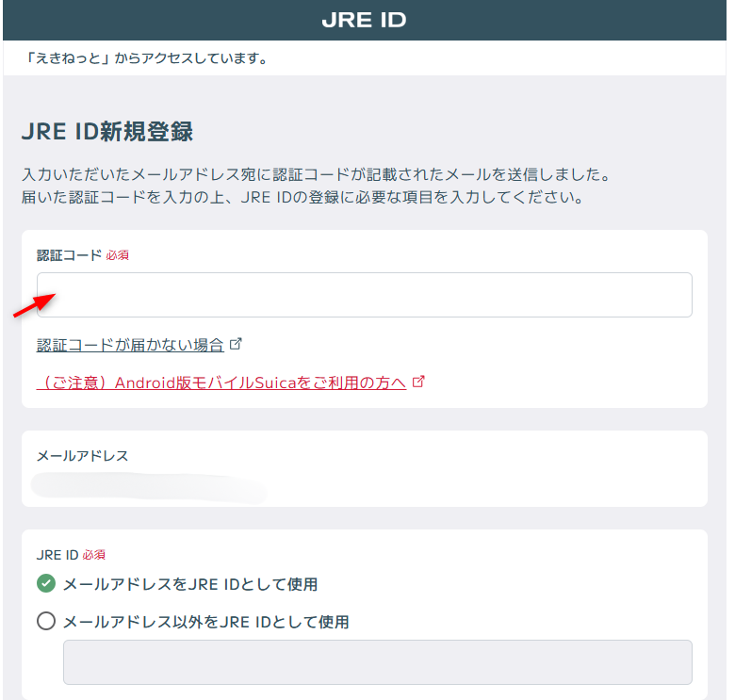Click external-link icon after the モバイルSuica notice

(419, 382)
